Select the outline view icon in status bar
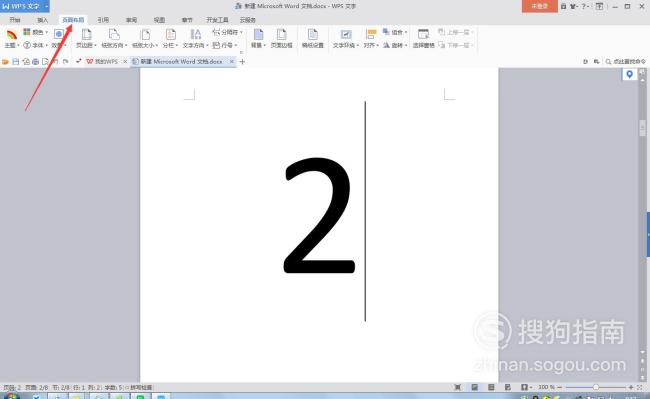The image size is (650, 399). click(x=491, y=387)
